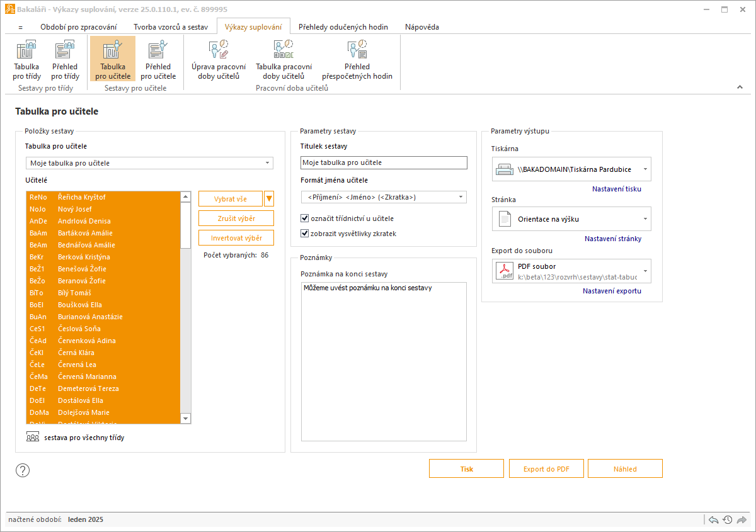756x532 pixels.
Task: Click the Náhled button
Action: pyautogui.click(x=625, y=469)
